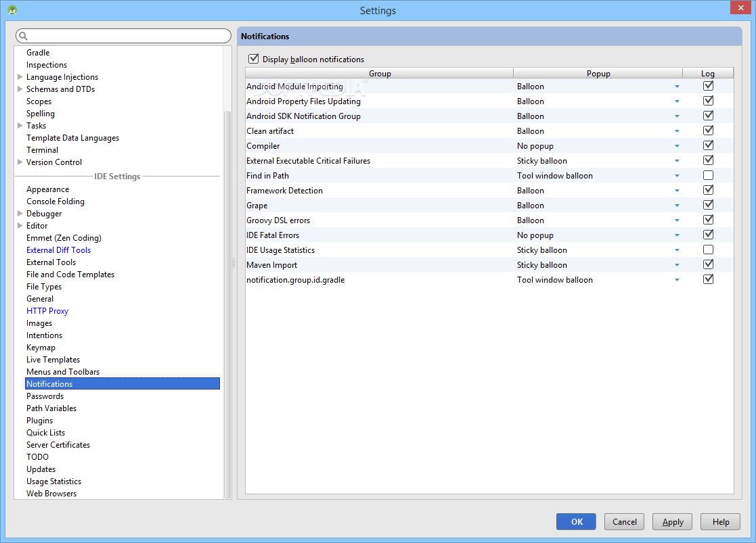This screenshot has height=543, width=756.
Task: Select Keymap in settings list
Action: 41,348
